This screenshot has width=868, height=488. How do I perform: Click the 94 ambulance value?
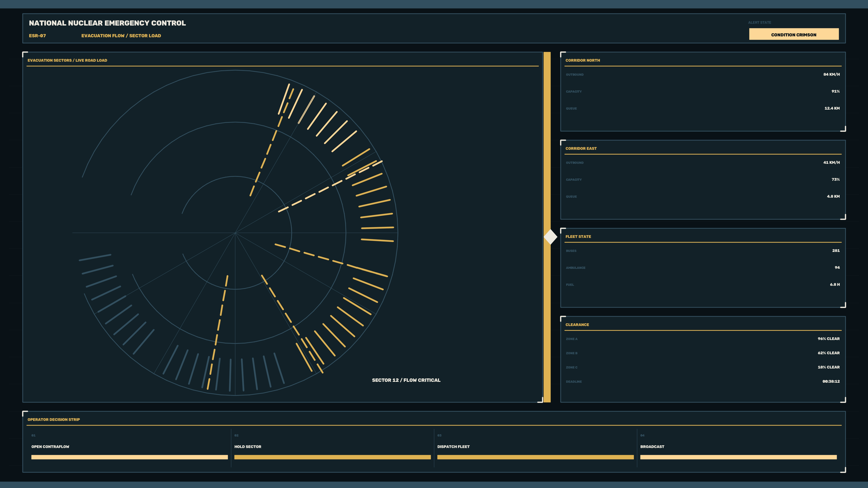point(837,267)
